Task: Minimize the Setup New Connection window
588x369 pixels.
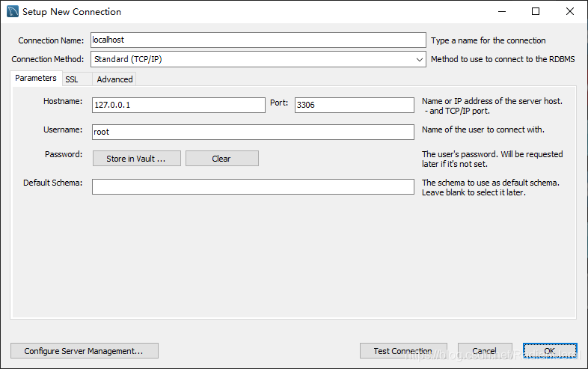Action: point(502,12)
